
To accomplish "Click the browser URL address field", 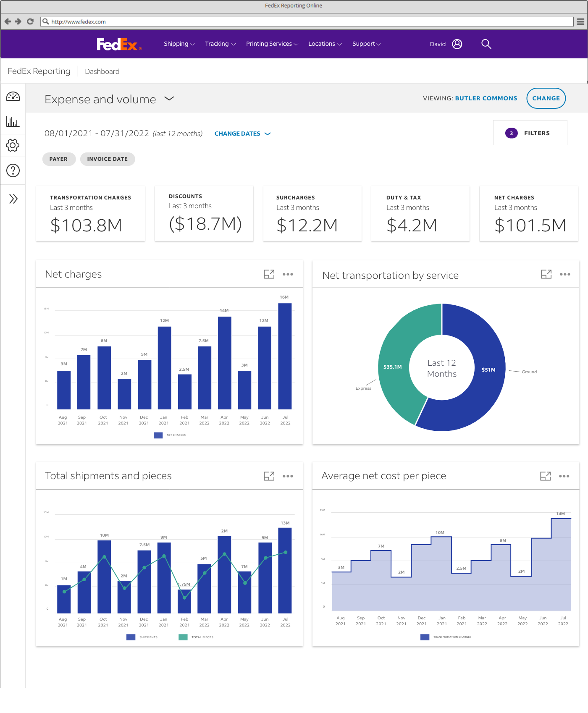I will pyautogui.click(x=307, y=21).
